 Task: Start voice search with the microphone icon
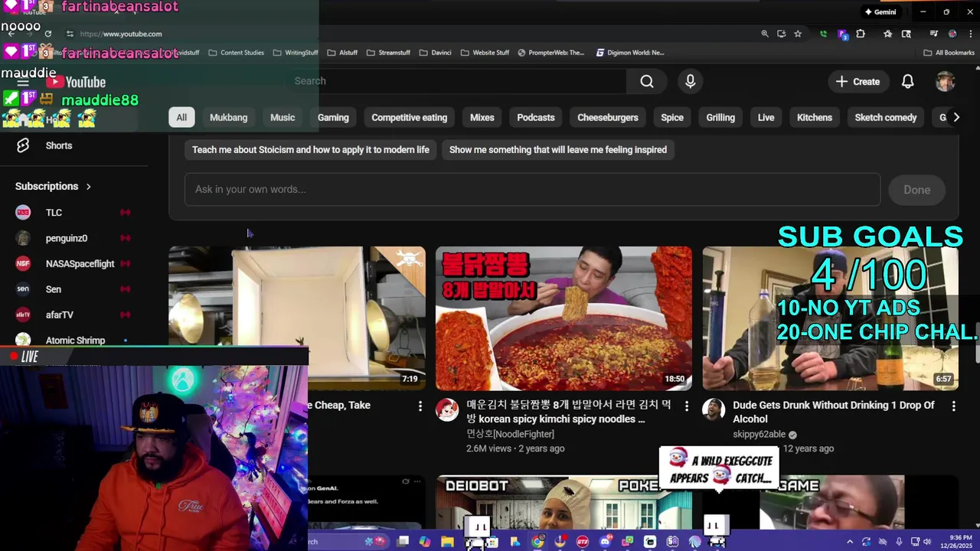[x=690, y=81]
